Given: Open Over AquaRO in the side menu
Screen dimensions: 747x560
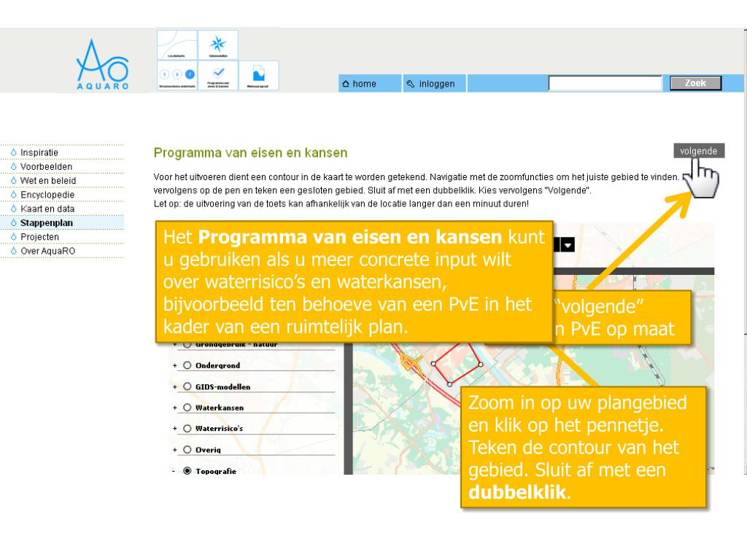Looking at the screenshot, I should coord(47,251).
